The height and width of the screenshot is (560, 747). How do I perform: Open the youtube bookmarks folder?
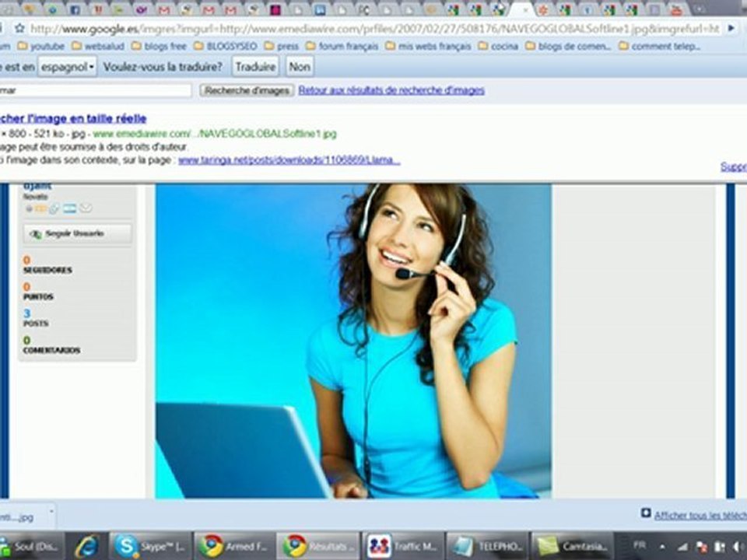coord(40,46)
